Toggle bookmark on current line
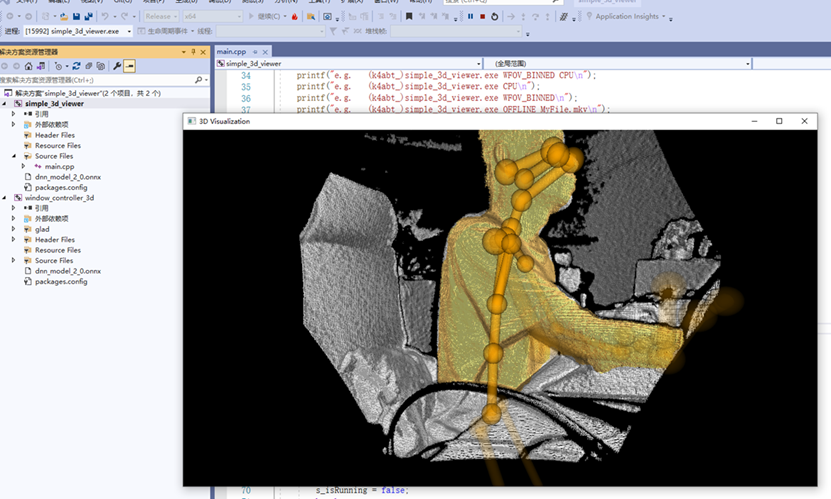This screenshot has width=831, height=499. 409,16
